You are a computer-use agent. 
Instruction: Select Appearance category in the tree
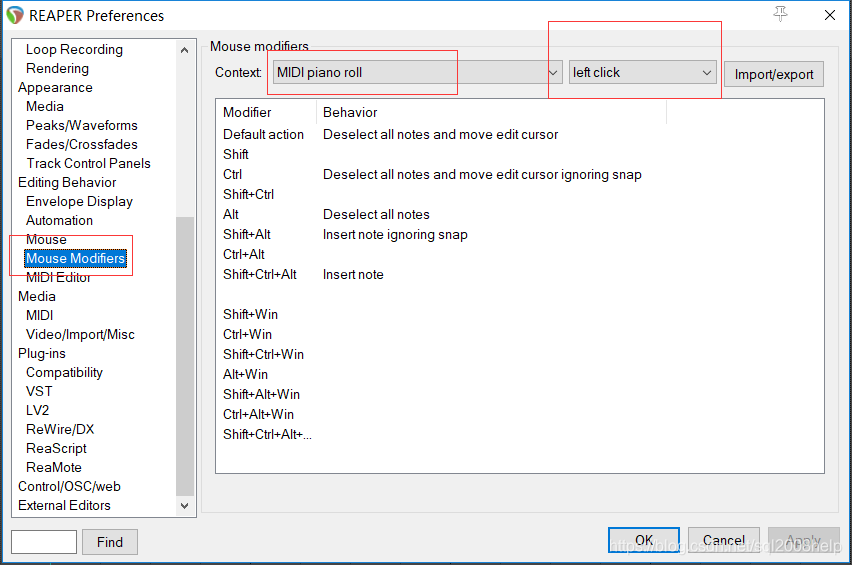(55, 87)
